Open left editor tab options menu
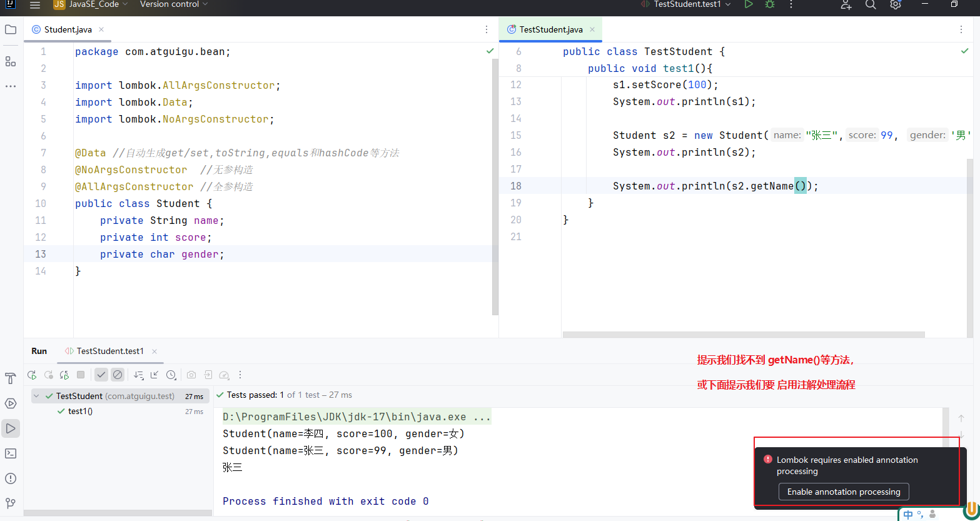 487,29
